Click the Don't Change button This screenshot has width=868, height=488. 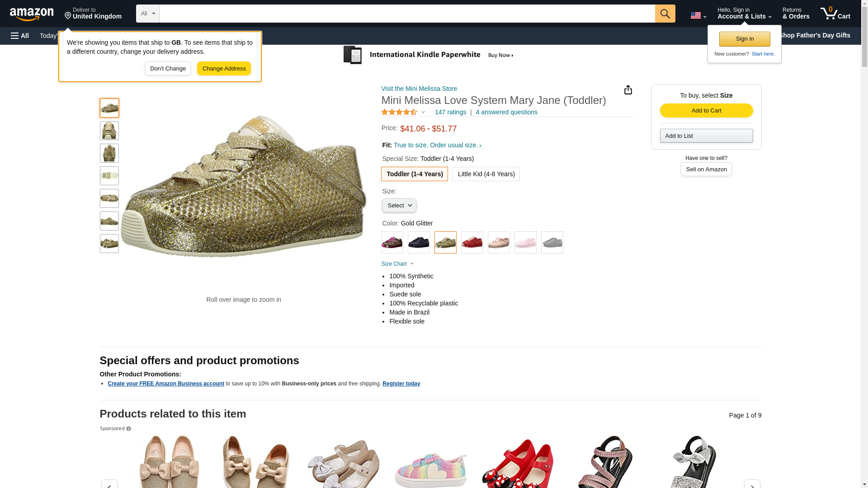[x=168, y=69]
